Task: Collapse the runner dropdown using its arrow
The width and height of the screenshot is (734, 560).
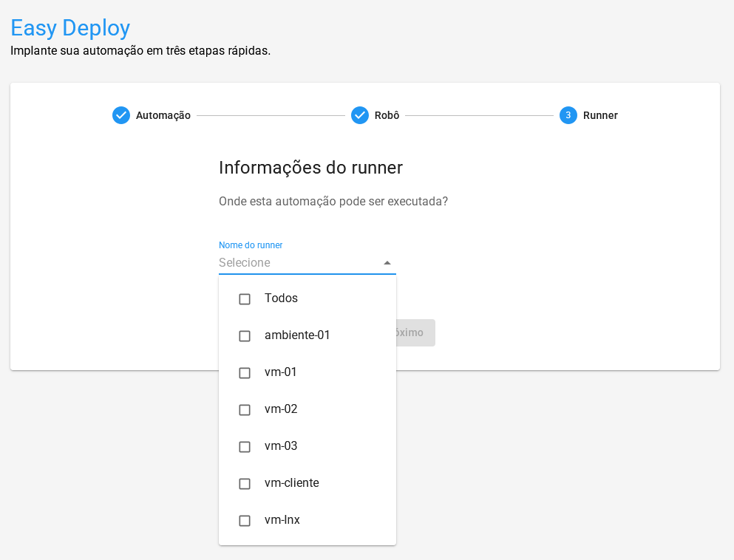Action: (x=387, y=263)
